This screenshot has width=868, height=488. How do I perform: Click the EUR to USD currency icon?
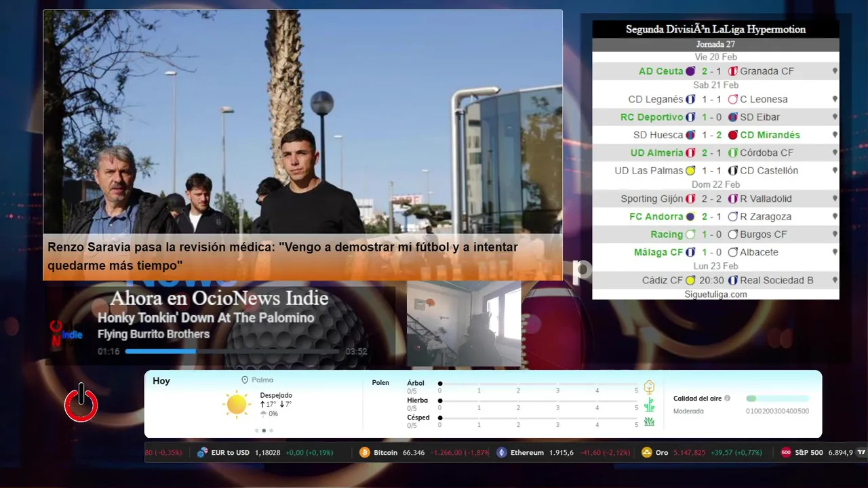tap(202, 452)
